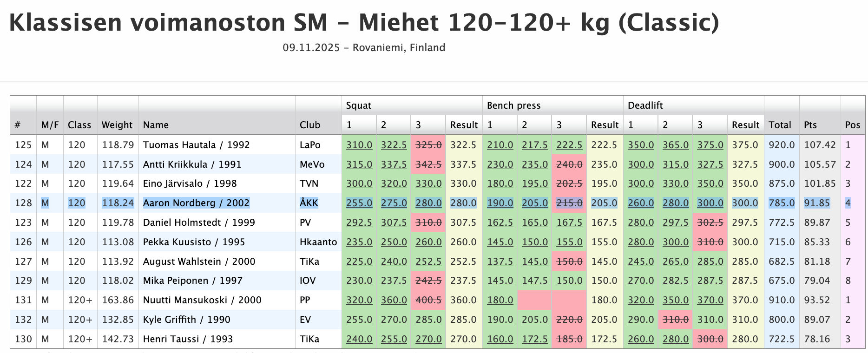This screenshot has height=353, width=868.
Task: Click August Wahlstein's 225.0 first squat link
Action: tap(359, 261)
